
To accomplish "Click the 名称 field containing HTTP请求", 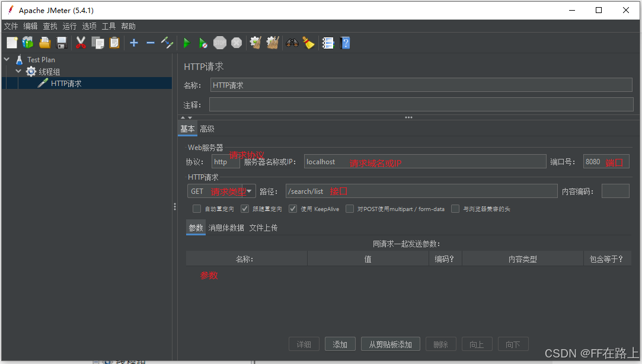I will [421, 85].
